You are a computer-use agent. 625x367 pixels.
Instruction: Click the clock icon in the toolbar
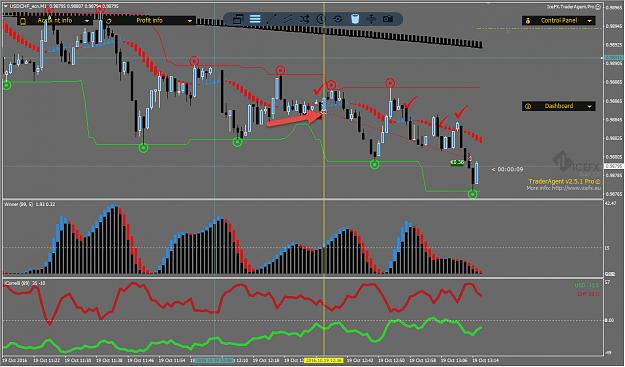point(321,19)
